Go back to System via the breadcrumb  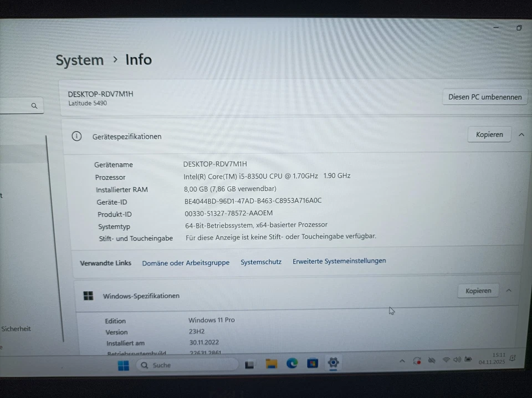79,60
